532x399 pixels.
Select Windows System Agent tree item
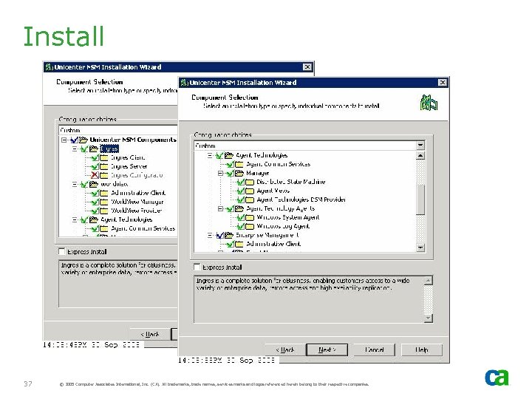point(287,217)
